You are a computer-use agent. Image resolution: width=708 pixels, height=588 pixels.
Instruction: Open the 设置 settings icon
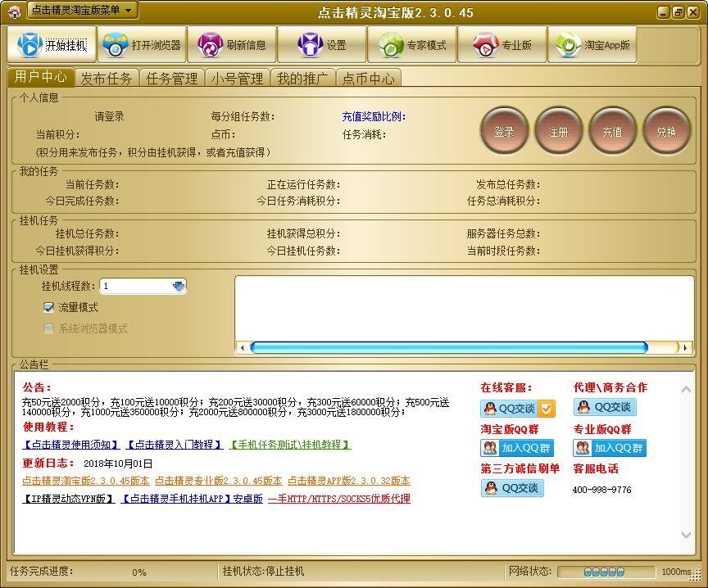pyautogui.click(x=321, y=45)
